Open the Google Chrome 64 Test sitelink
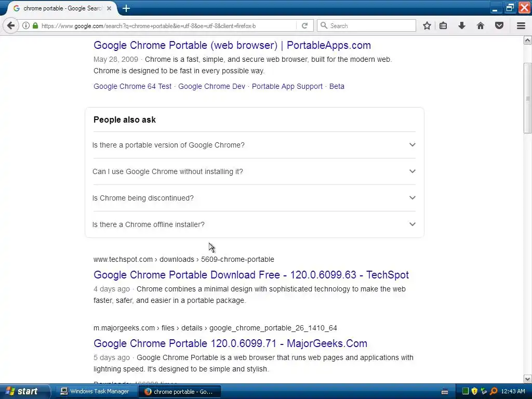Screen dimensions: 532x399 (132, 86)
